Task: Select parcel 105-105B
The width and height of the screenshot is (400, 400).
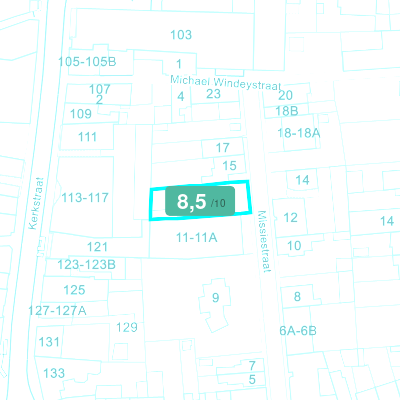Action: point(87,62)
